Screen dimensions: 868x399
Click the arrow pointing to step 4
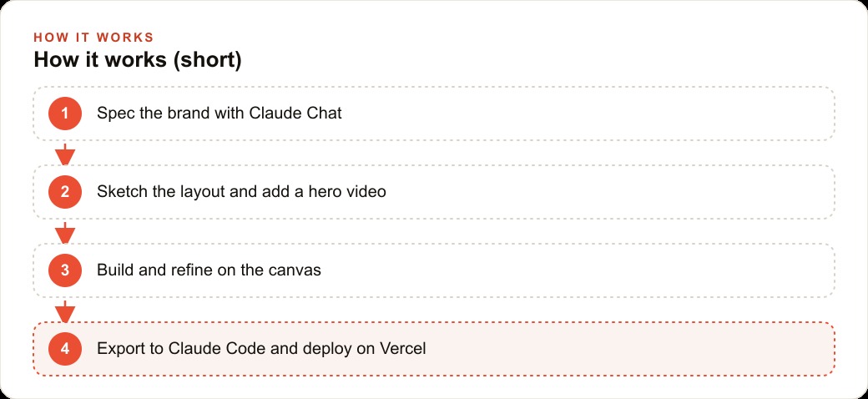pos(65,311)
